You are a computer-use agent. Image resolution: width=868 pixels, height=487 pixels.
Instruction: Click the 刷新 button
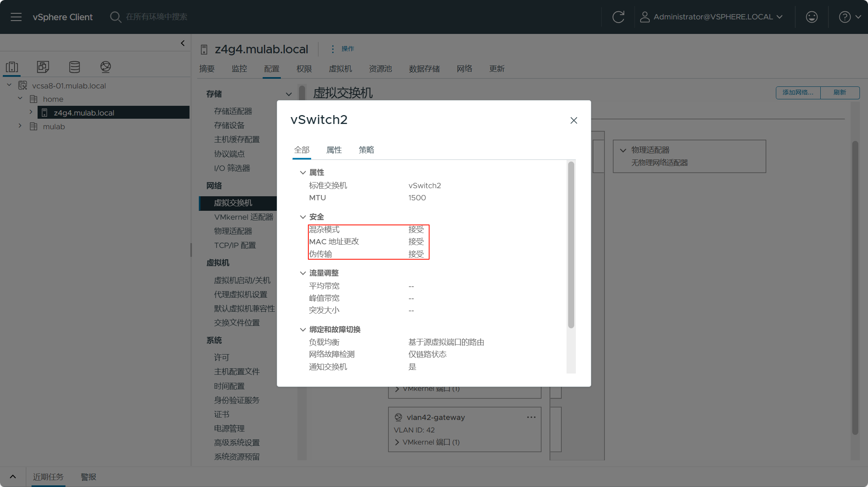click(840, 92)
